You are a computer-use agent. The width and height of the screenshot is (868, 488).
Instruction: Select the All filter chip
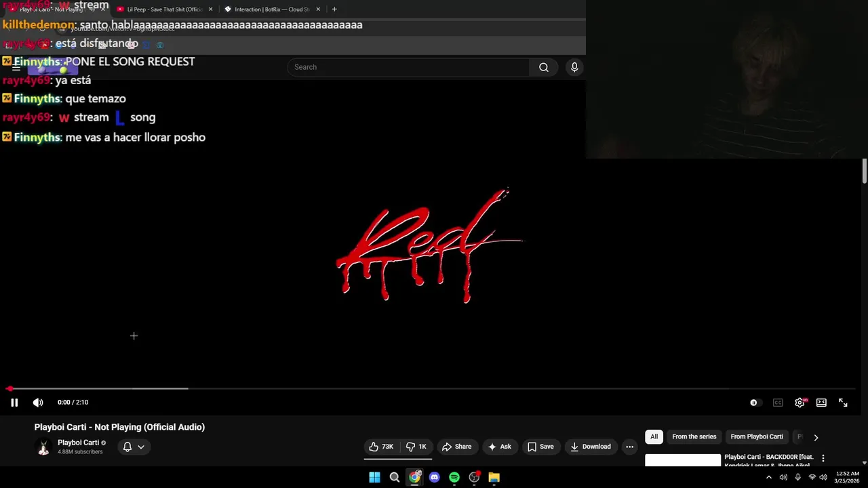click(x=654, y=436)
